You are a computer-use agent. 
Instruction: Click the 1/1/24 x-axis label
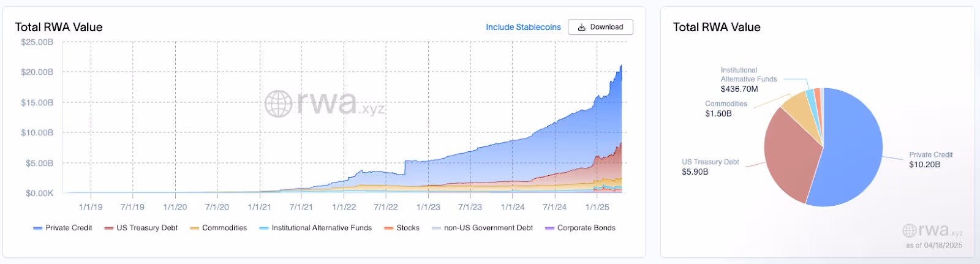point(513,207)
